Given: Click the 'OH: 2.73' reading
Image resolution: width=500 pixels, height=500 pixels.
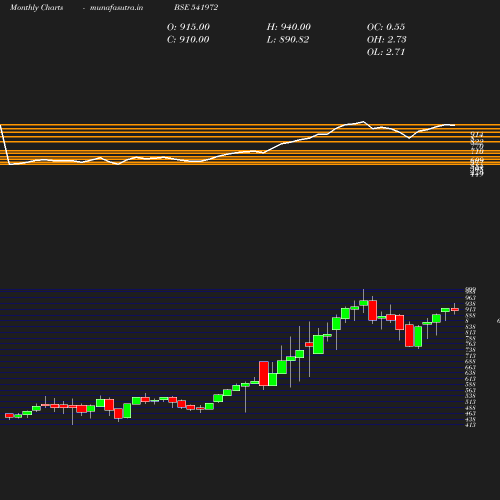Looking at the screenshot, I should (386, 40).
